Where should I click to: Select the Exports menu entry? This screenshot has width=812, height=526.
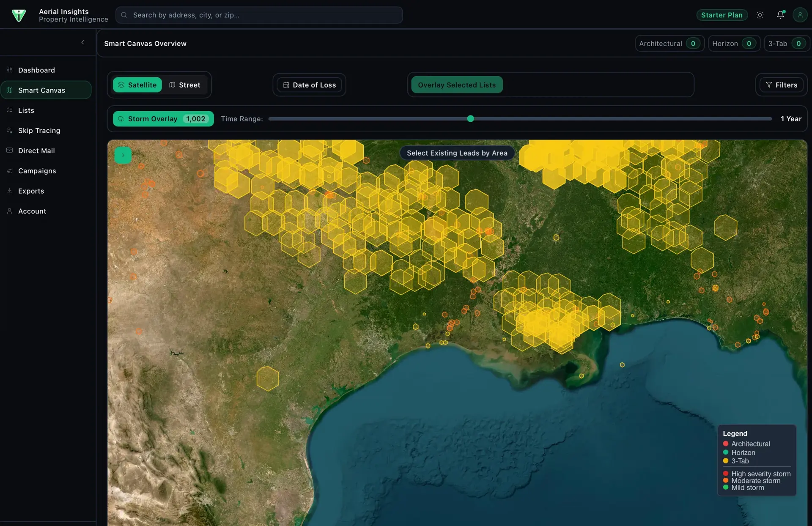pos(46,191)
